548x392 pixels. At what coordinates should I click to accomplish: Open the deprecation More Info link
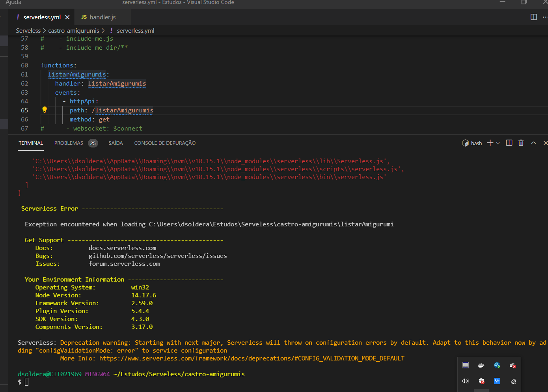click(252, 358)
